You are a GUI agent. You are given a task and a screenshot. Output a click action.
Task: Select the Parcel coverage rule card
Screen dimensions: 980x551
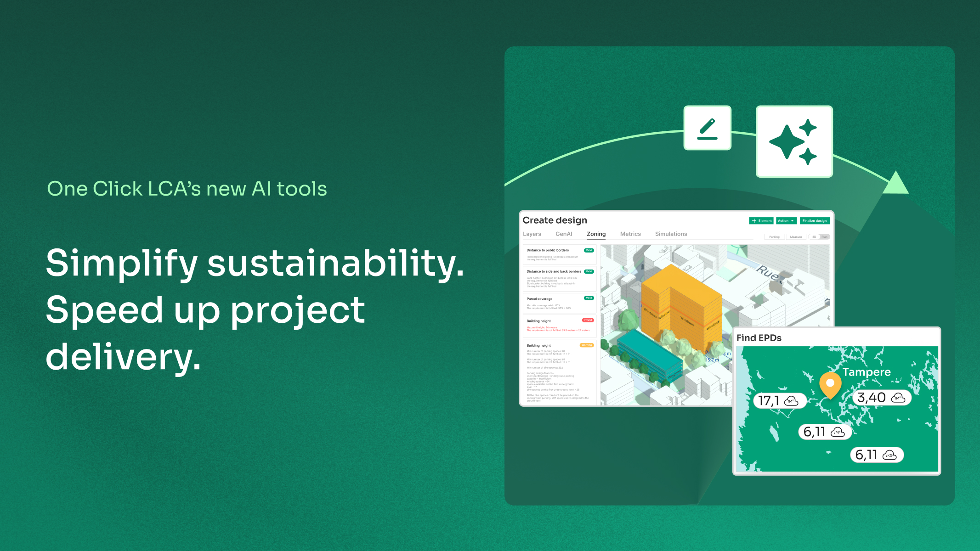pos(560,303)
